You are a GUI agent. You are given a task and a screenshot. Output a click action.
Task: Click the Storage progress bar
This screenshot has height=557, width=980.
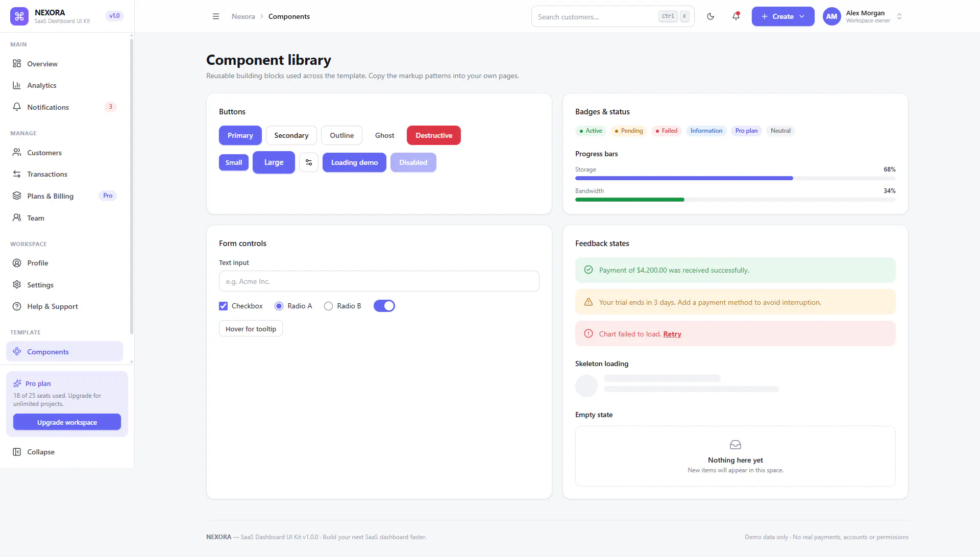(736, 178)
